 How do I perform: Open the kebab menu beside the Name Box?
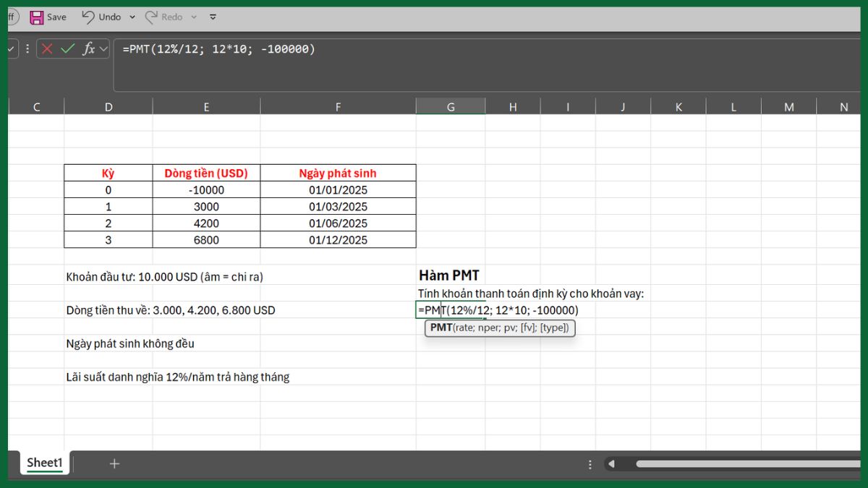point(27,48)
